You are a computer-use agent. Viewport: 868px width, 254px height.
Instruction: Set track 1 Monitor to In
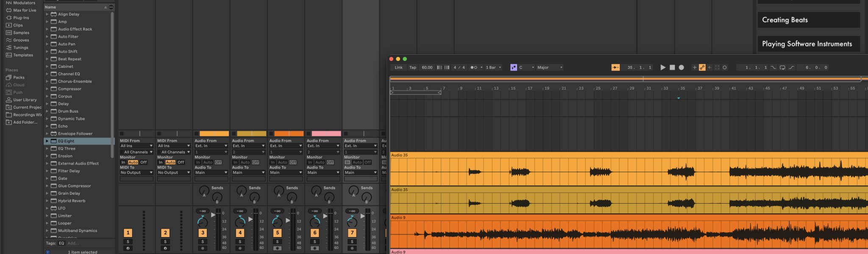123,162
